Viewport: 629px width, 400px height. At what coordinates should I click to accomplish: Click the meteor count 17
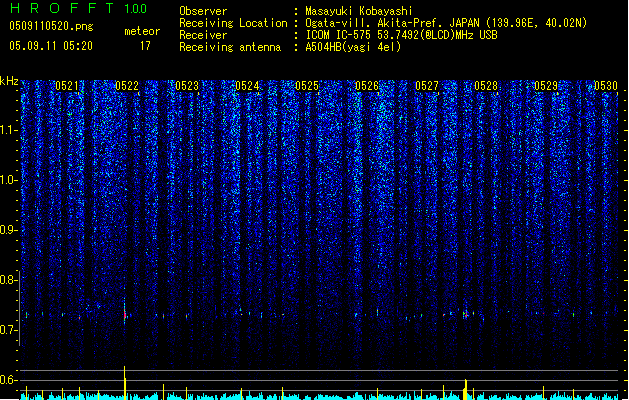tap(145, 46)
